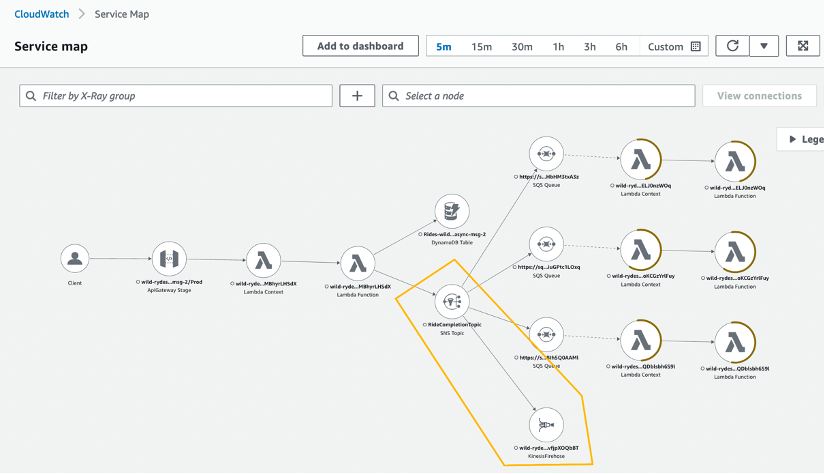The image size is (824, 474).
Task: Click the QDblsbh659I Lambda Context node
Action: click(x=641, y=341)
